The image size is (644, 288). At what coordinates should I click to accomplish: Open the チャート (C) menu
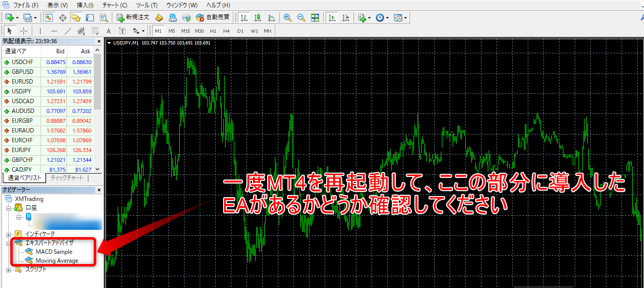coord(115,5)
